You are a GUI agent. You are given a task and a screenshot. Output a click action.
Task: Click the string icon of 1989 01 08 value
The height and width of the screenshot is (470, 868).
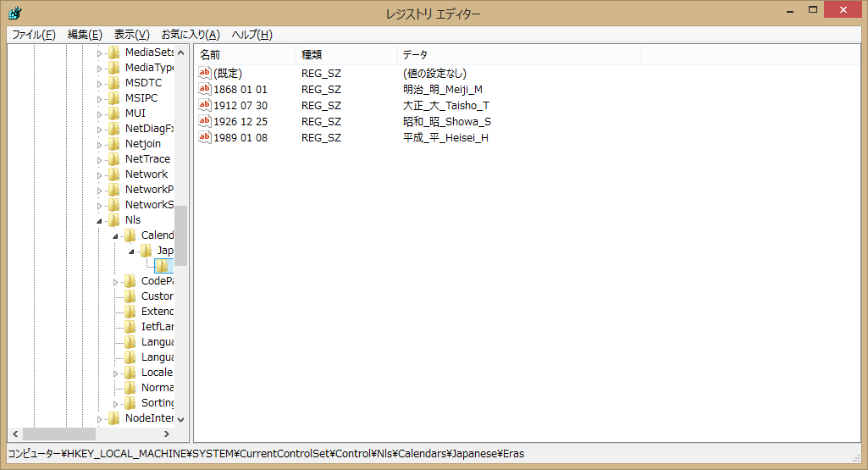[x=204, y=137]
